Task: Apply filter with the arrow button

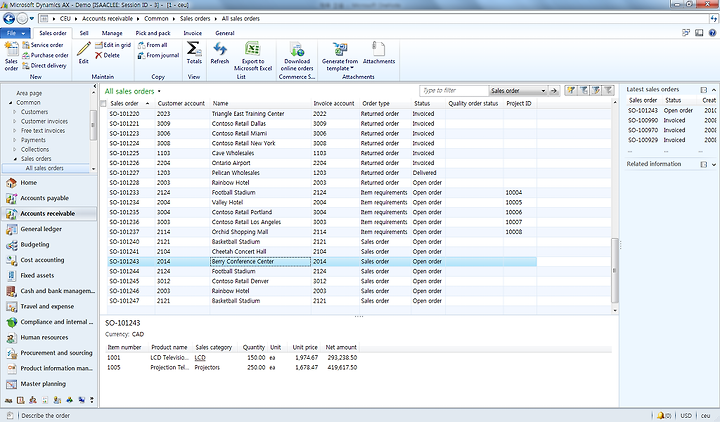Action: click(554, 90)
